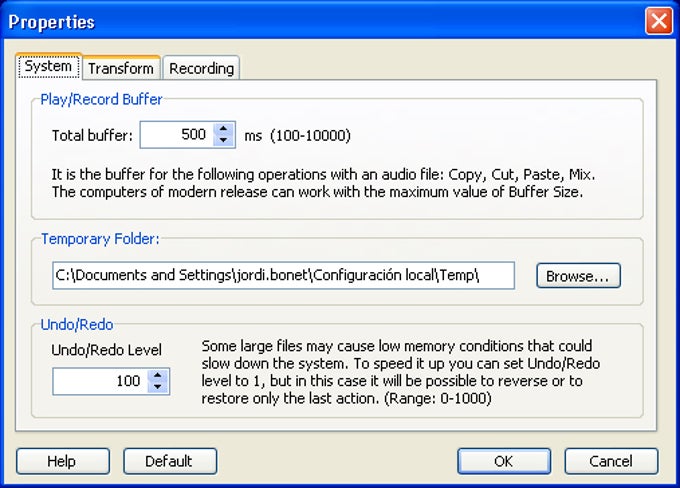Click the 'Undo/Redo Level' label
Screen dimensions: 680x488
pyautogui.click(x=106, y=350)
